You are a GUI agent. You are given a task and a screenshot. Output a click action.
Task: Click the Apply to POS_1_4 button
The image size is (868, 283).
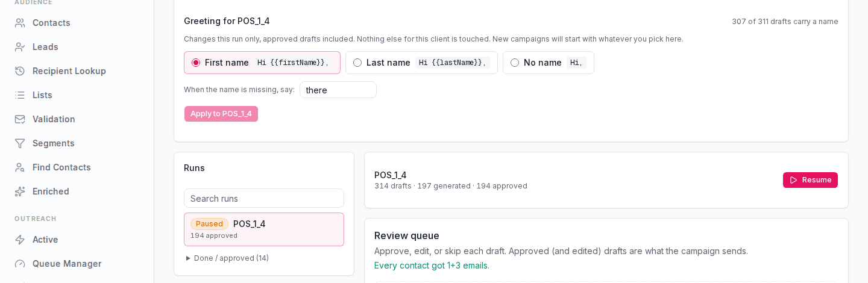click(x=221, y=114)
